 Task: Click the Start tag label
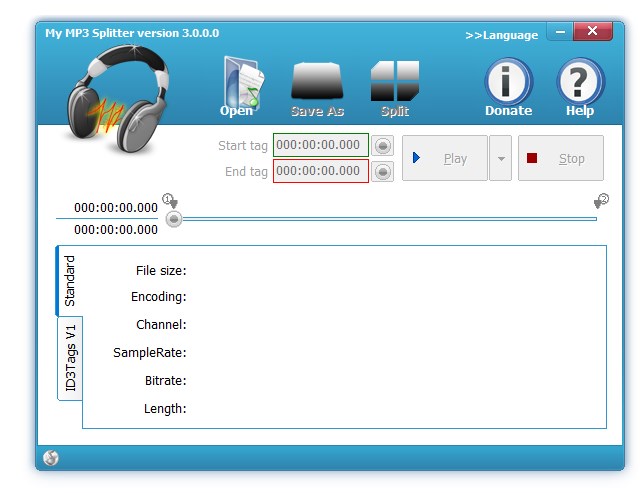pyautogui.click(x=243, y=146)
